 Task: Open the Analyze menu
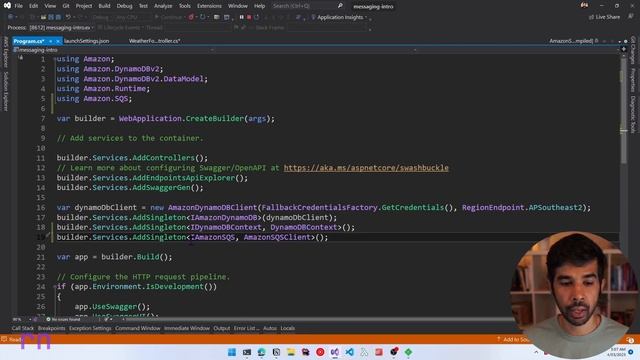coord(163,6)
